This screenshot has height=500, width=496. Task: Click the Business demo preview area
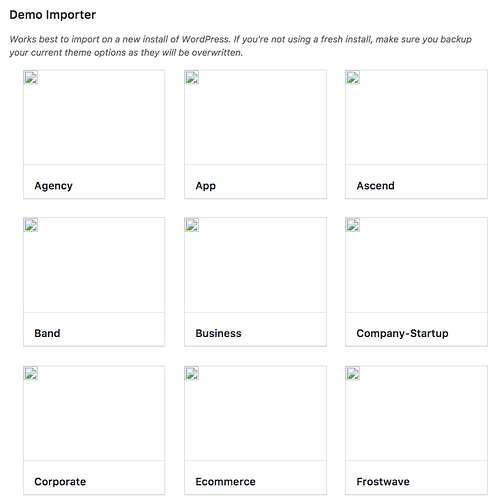tap(255, 265)
